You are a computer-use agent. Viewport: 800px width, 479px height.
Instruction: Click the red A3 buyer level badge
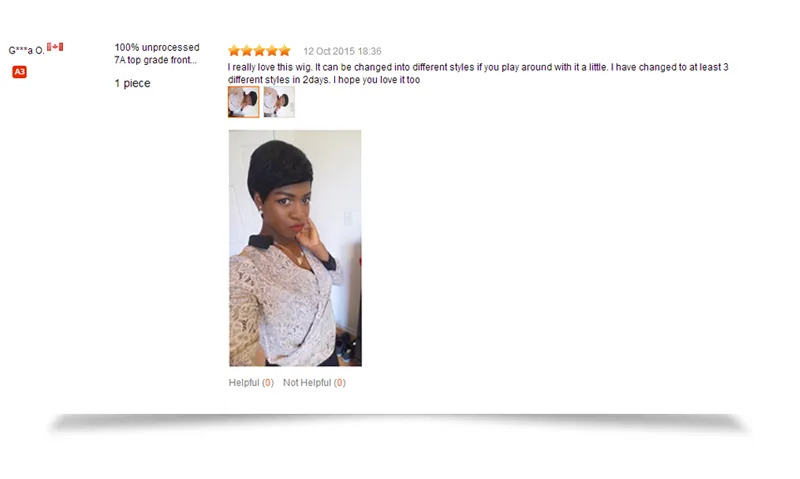tap(19, 72)
